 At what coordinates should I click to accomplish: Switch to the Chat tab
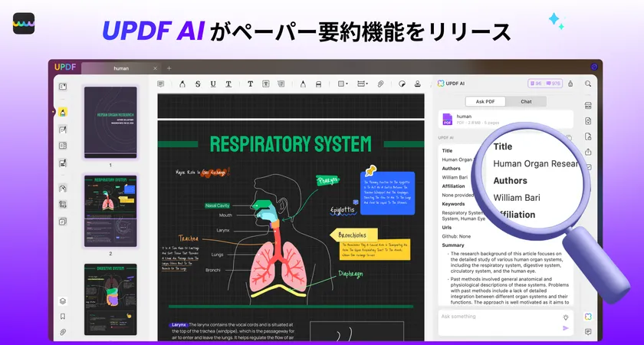pos(526,101)
